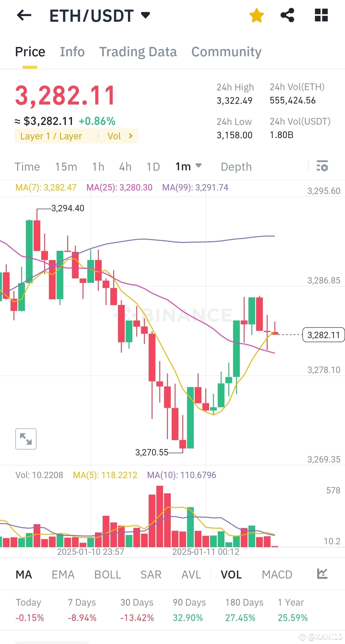
Task: Favorite the ETH/USDT pair with star icon
Action: (x=256, y=15)
